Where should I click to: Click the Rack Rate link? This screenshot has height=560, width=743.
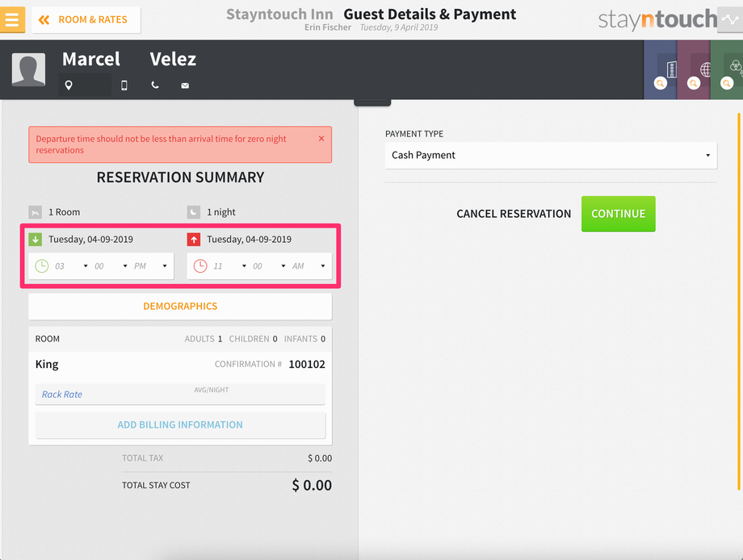[62, 395]
